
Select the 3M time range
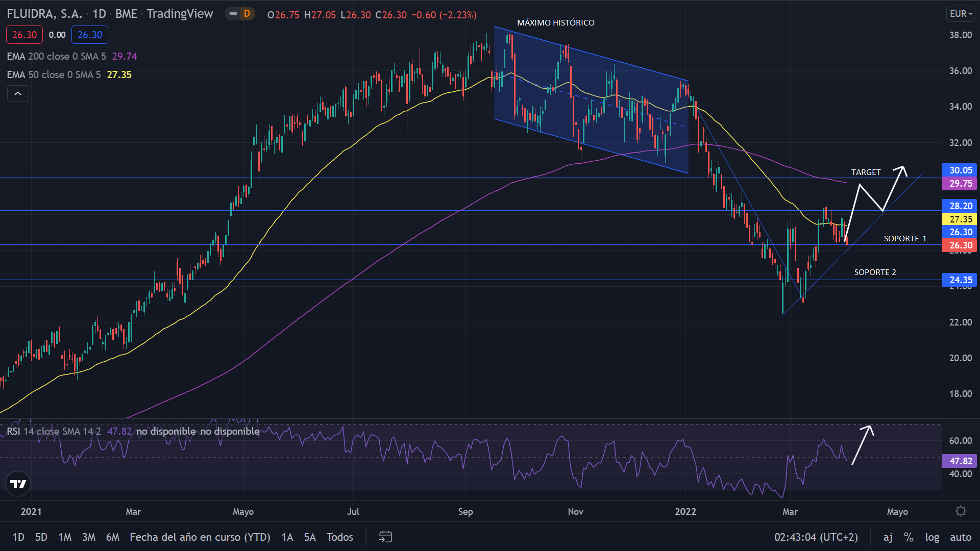coord(89,537)
